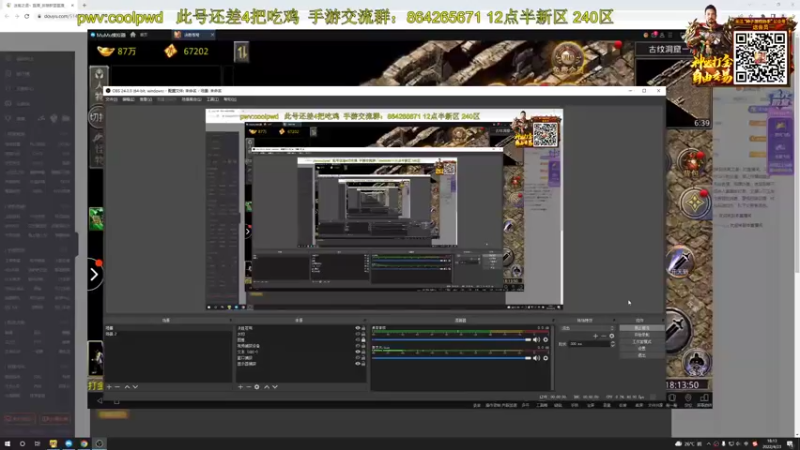Move the scene down in Scenes panel
The height and width of the screenshot is (450, 800).
(135, 387)
